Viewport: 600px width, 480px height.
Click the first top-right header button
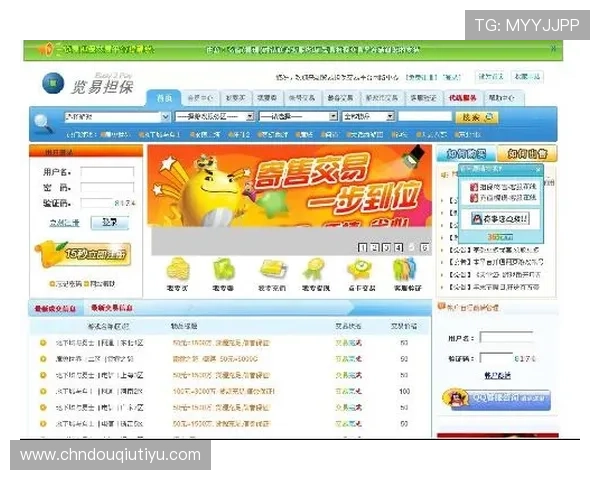[x=491, y=77]
